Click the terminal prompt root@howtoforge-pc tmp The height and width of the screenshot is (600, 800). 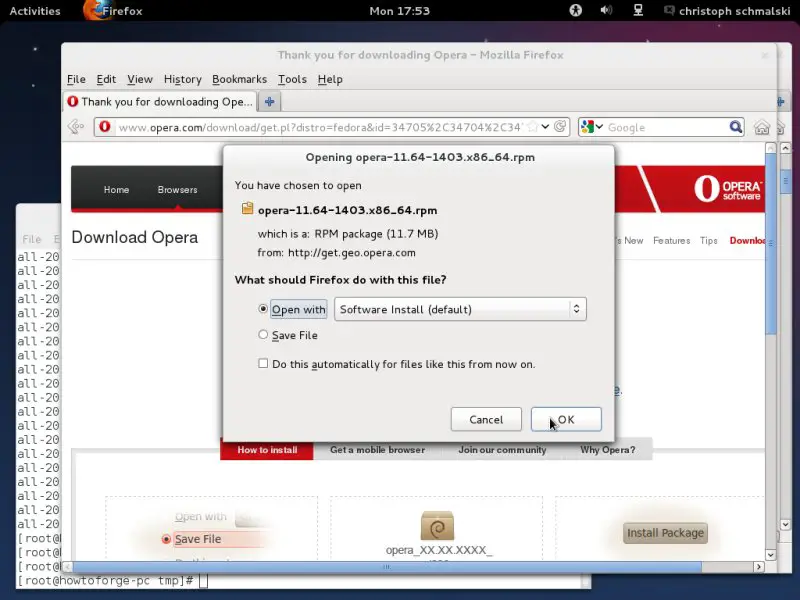coord(105,581)
